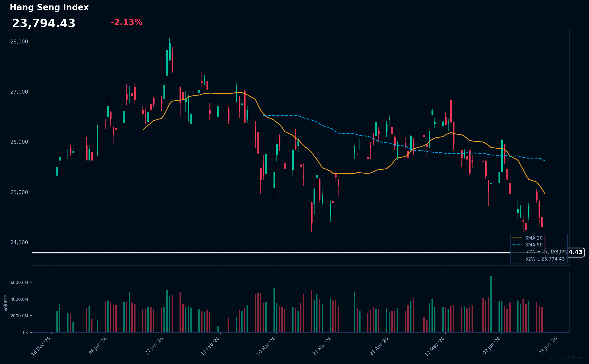Click the 28,000 price axis label
589x364 pixels.
coord(19,41)
